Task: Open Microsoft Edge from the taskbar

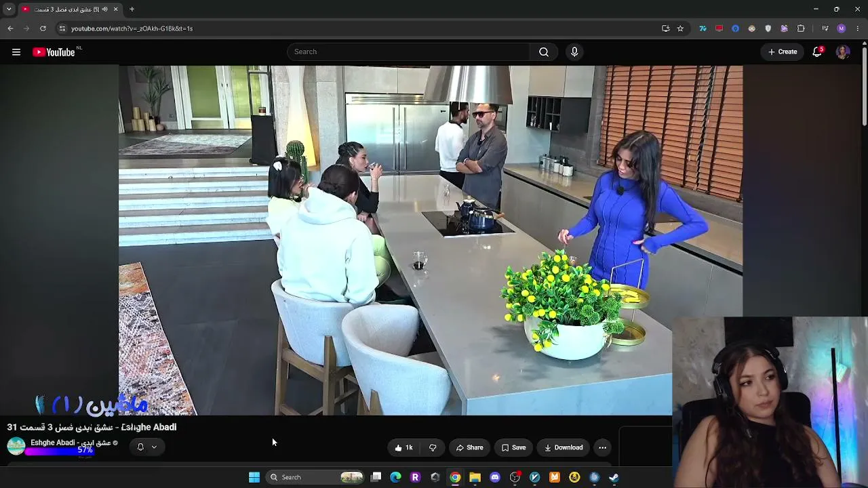Action: tap(395, 477)
